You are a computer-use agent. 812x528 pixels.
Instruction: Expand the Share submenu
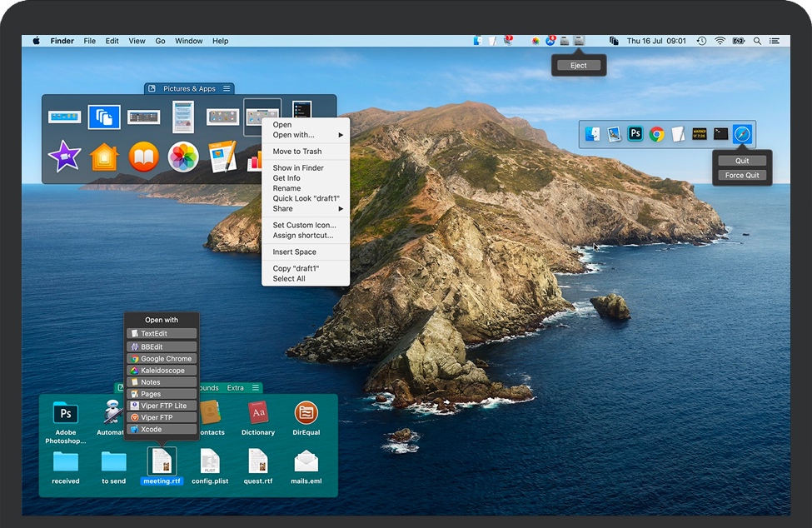tap(283, 208)
